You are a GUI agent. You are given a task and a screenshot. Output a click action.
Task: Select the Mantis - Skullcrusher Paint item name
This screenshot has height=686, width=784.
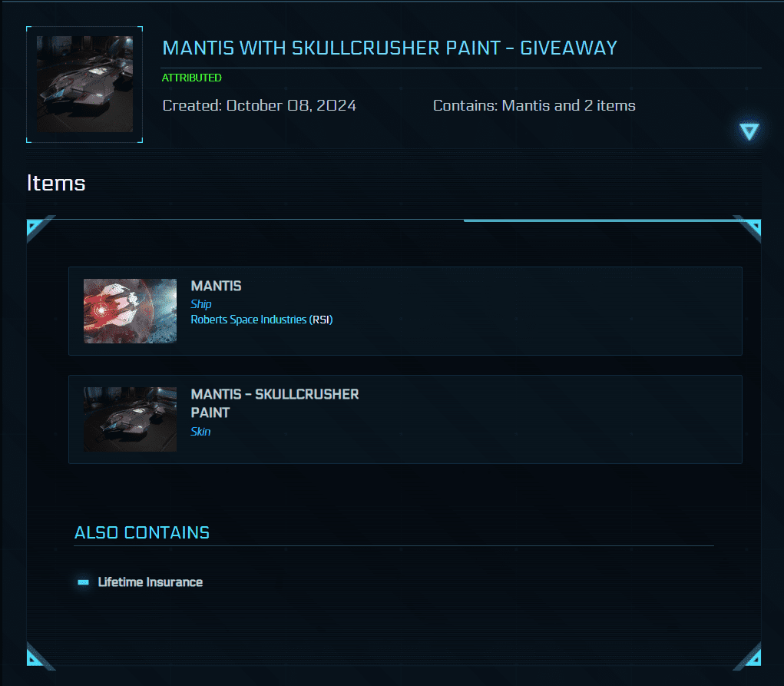(274, 403)
